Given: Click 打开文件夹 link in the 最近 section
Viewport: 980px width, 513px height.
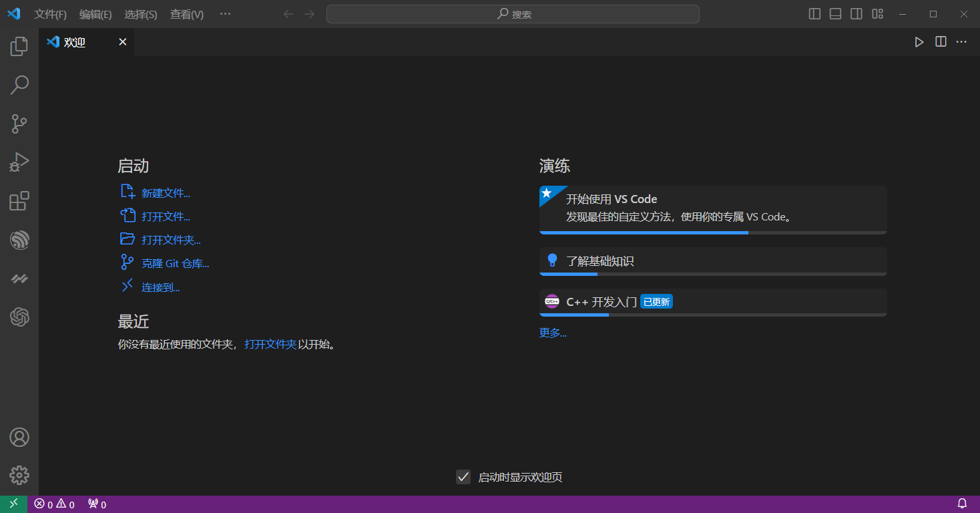Looking at the screenshot, I should (270, 345).
